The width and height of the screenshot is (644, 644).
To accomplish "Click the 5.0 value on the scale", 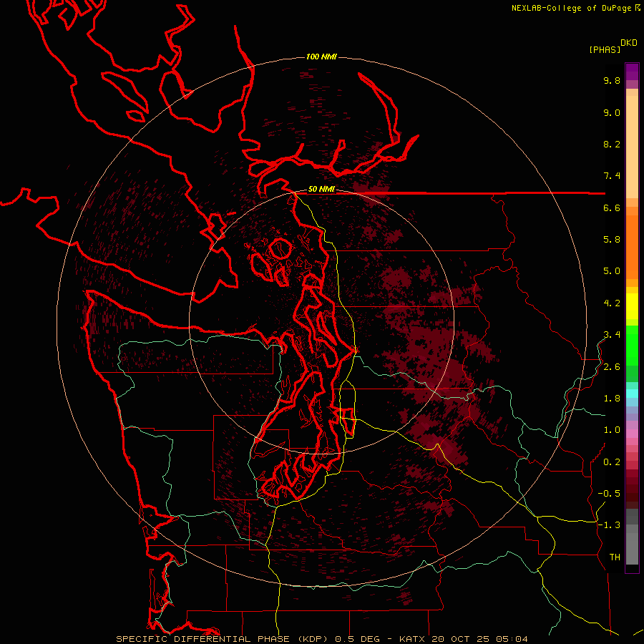I will [x=612, y=271].
